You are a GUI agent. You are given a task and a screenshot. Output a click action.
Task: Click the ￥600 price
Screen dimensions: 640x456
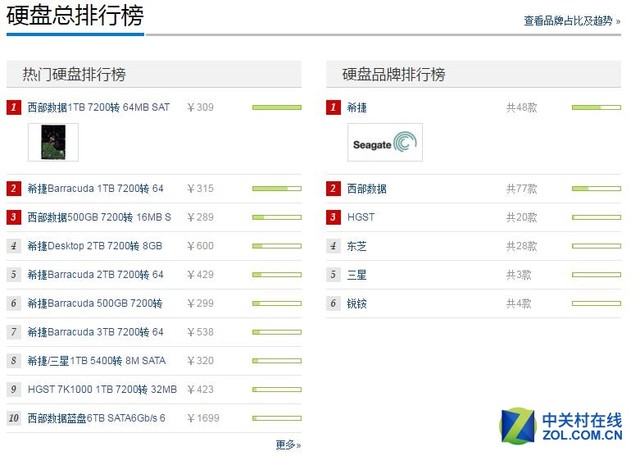[x=200, y=246]
